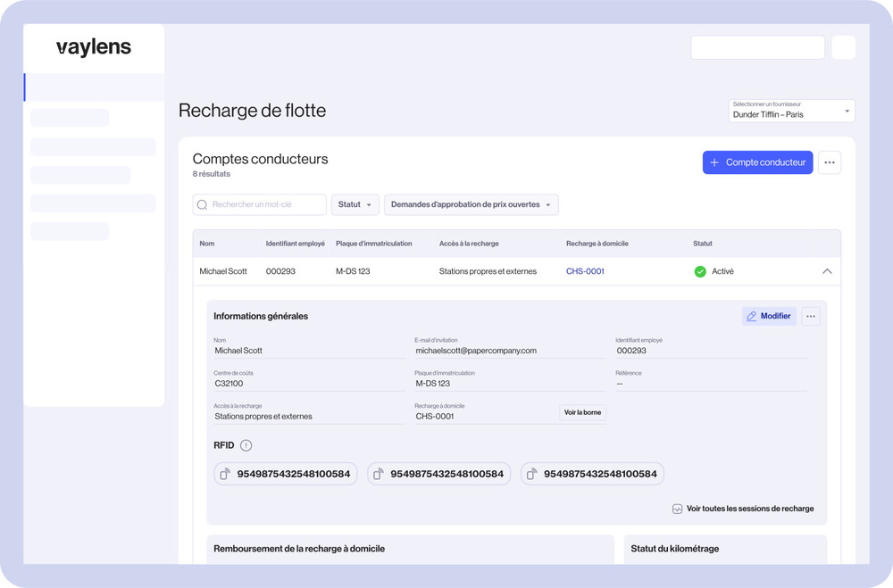Image resolution: width=893 pixels, height=588 pixels.
Task: Click the green Activé status checkmark icon
Action: (x=700, y=271)
